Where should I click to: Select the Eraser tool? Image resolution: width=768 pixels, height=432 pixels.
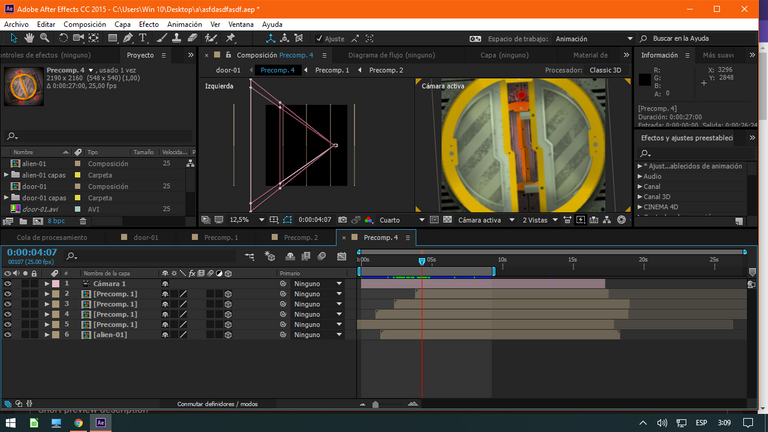(x=192, y=38)
